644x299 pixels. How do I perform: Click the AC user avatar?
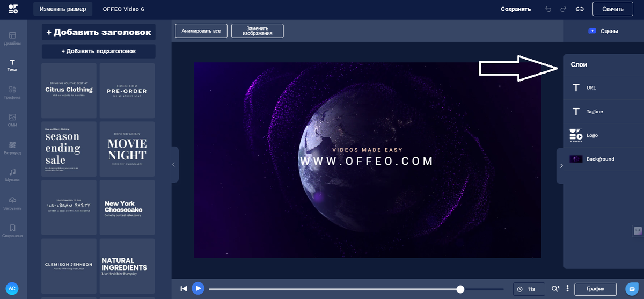[x=12, y=289]
